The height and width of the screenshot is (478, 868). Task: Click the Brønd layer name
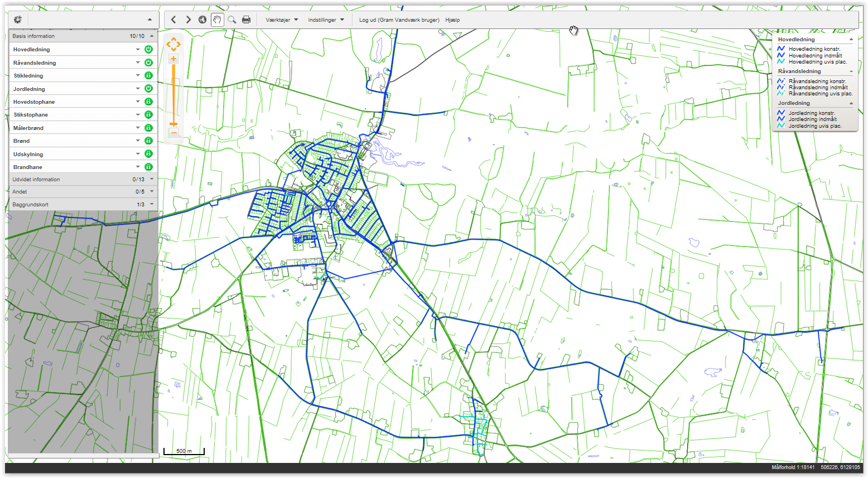[x=21, y=141]
